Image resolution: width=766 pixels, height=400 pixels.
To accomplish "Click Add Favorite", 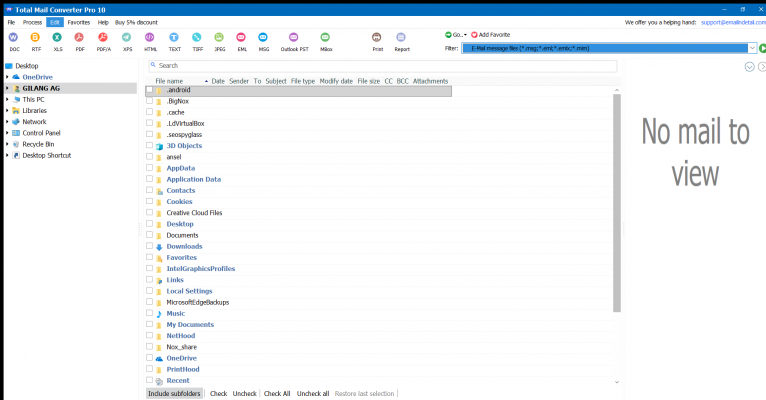I will point(490,35).
